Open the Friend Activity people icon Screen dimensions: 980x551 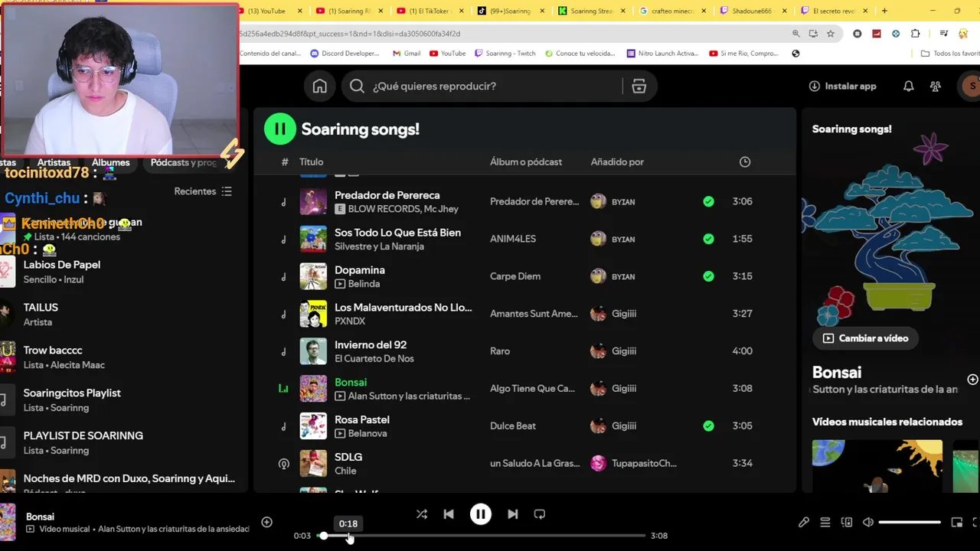click(935, 86)
